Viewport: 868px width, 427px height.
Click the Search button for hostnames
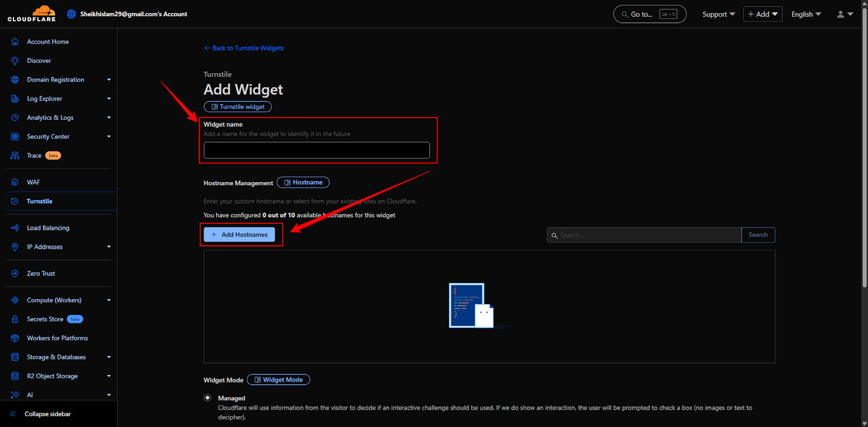pos(758,235)
